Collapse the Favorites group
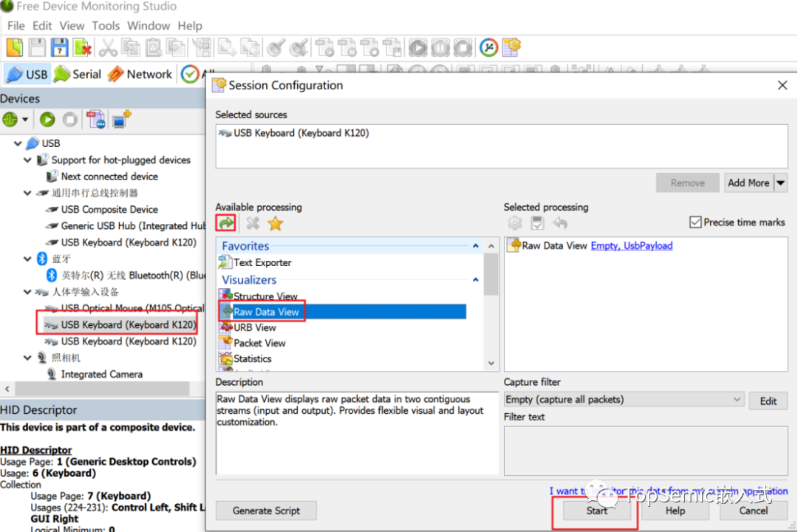This screenshot has height=532, width=798. (475, 246)
